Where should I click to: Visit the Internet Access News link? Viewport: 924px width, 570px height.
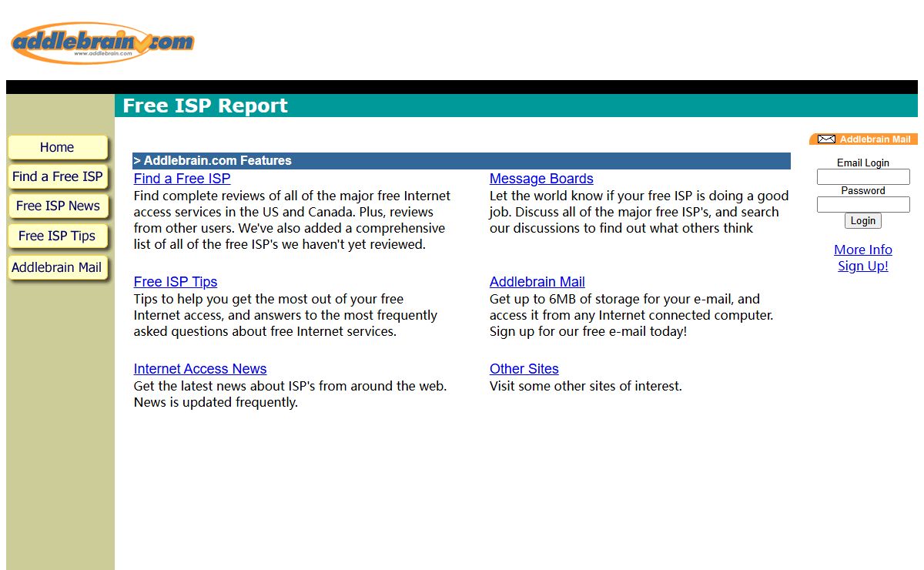click(200, 369)
